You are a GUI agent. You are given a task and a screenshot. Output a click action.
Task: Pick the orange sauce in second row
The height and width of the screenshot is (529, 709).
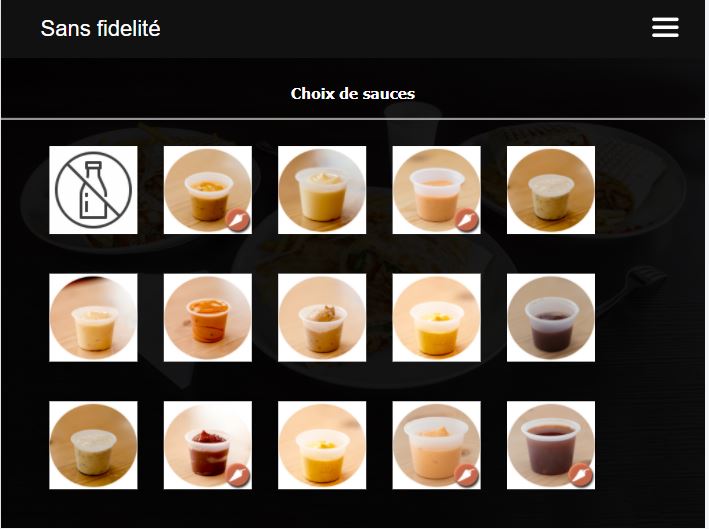click(208, 317)
